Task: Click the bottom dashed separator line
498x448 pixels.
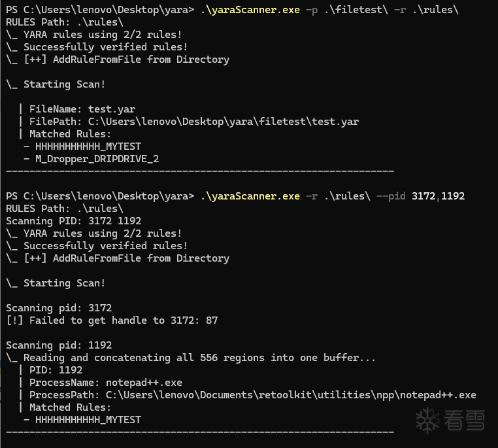Action: (x=199, y=432)
